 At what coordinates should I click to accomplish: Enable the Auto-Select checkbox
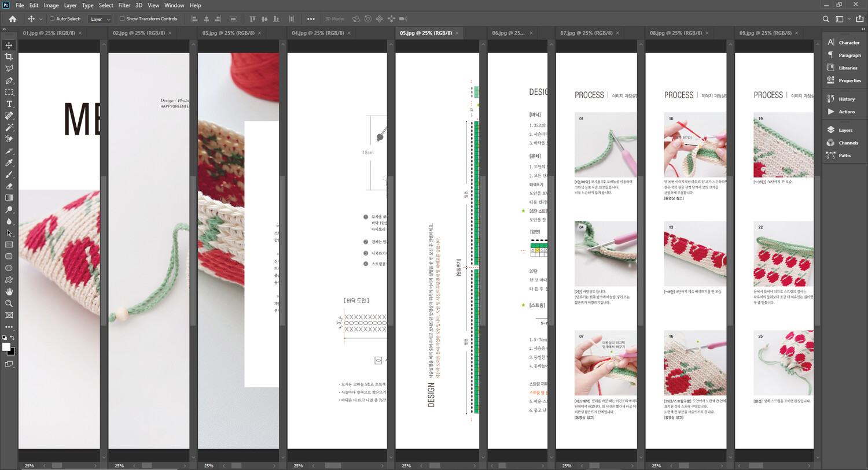[52, 19]
